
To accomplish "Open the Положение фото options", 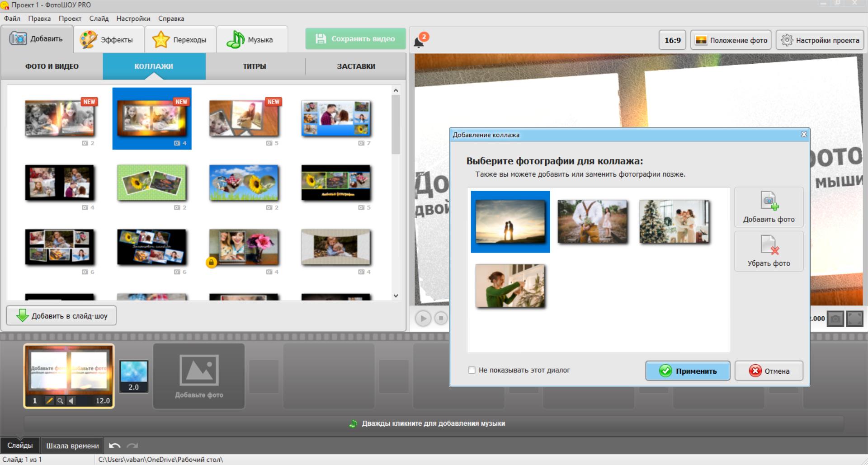I will 732,40.
